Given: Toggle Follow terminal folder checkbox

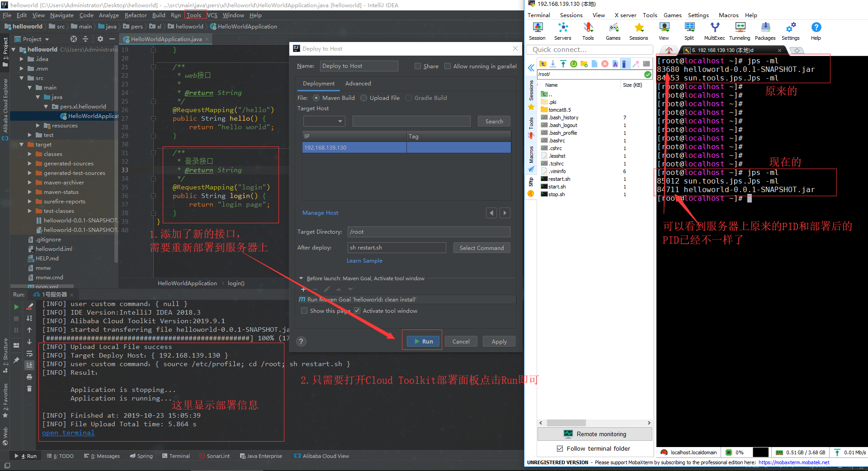Looking at the screenshot, I should click(560, 448).
